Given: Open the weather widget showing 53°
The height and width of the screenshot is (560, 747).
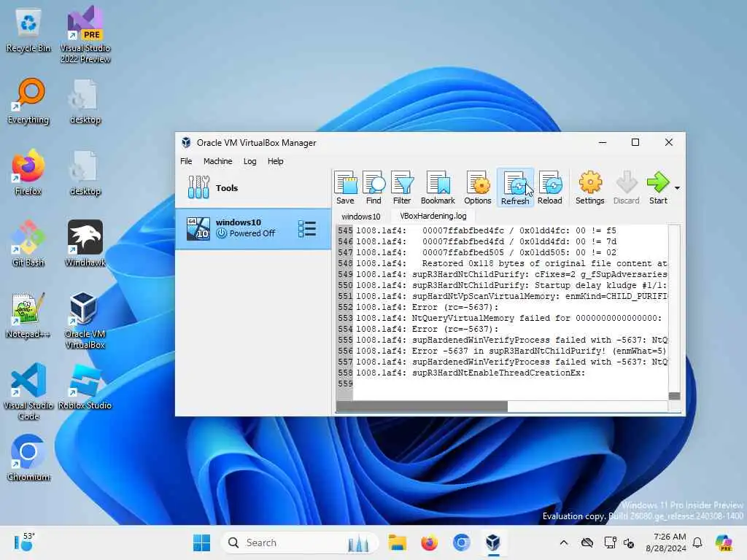Looking at the screenshot, I should 24,542.
